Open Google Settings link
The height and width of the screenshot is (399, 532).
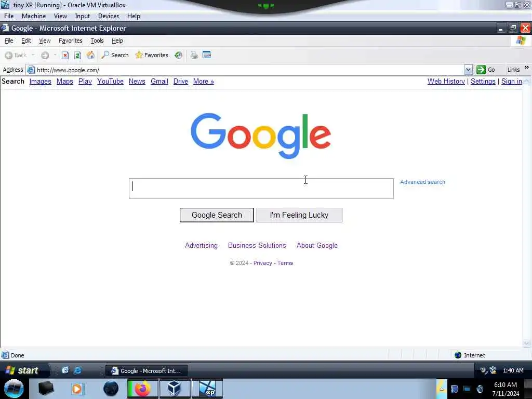tap(483, 82)
